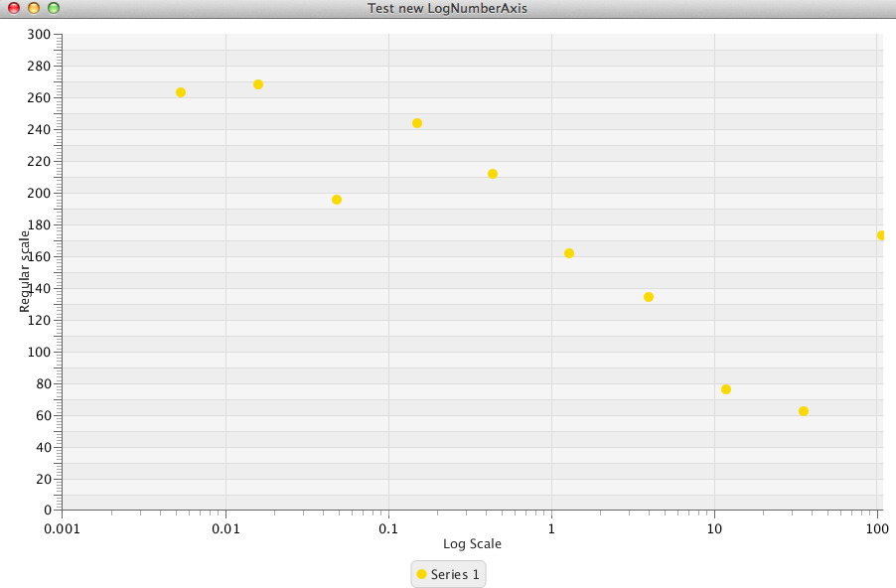Click the Log Scale axis label
896x588 pixels.
pyautogui.click(x=472, y=544)
